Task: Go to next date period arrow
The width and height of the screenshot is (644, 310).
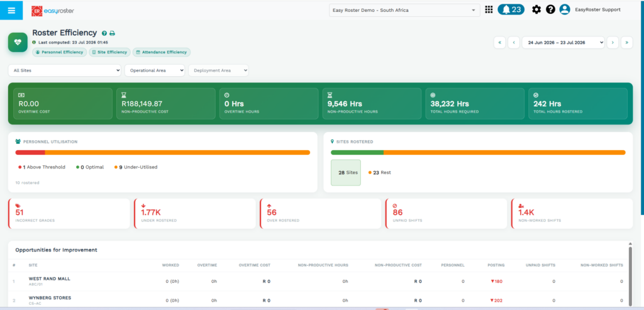Action: tap(613, 42)
